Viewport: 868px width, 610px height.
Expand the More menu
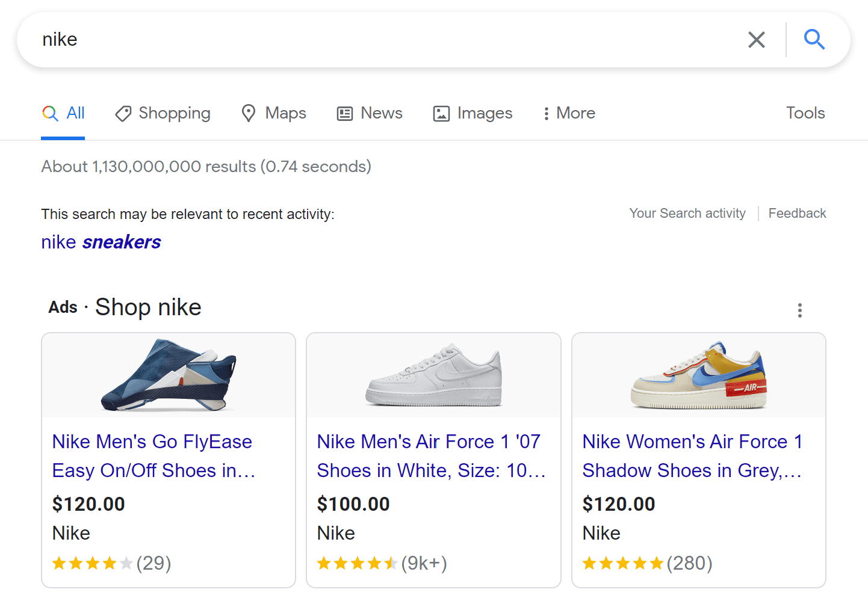click(569, 113)
